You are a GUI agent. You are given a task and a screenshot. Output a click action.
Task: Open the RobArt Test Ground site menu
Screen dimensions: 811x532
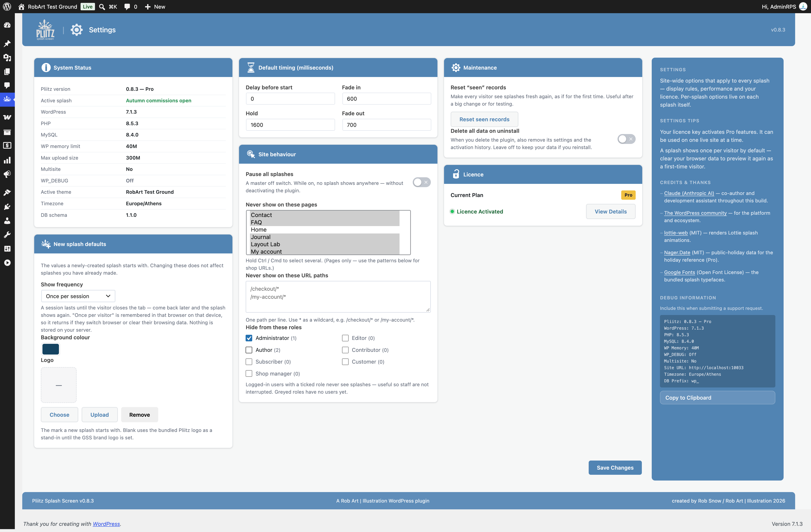48,6
